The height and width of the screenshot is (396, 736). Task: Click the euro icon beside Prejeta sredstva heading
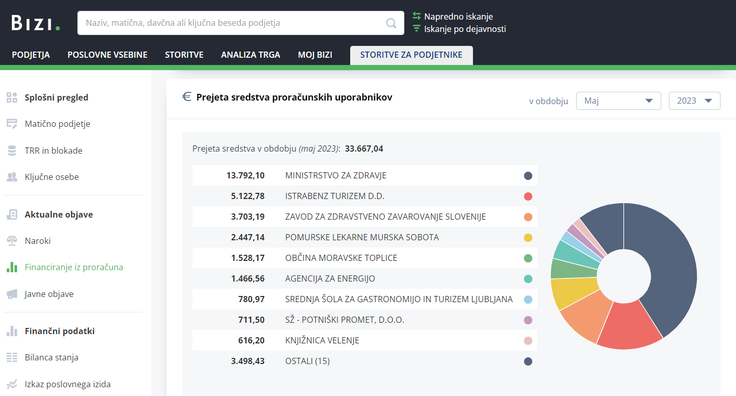[x=186, y=97]
